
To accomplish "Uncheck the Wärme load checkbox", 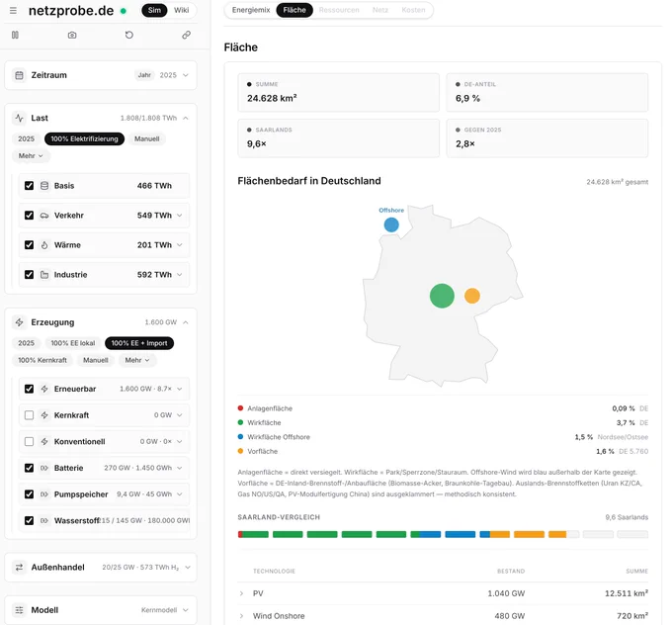I will 29,245.
